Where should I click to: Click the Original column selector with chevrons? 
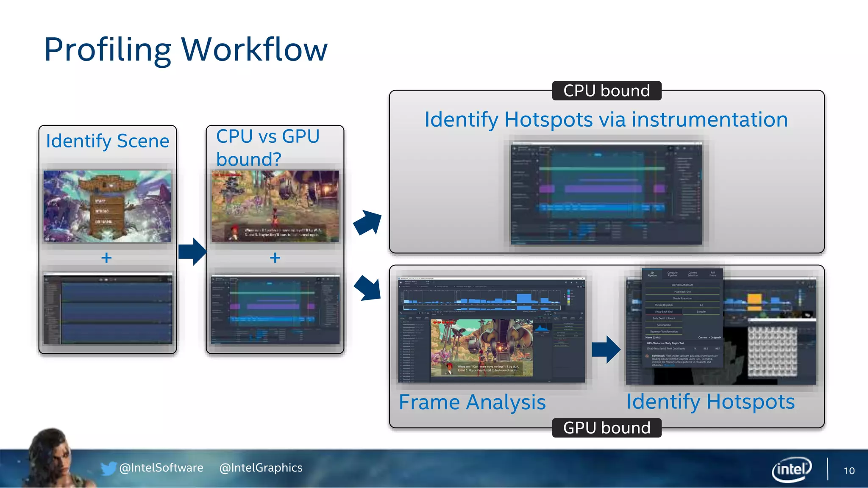tap(715, 338)
